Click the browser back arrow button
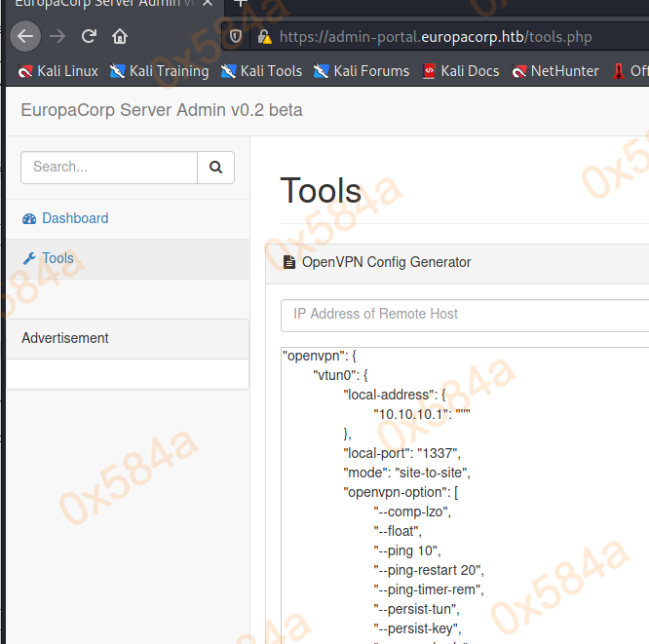Viewport: 649px width, 644px height. click(x=25, y=37)
